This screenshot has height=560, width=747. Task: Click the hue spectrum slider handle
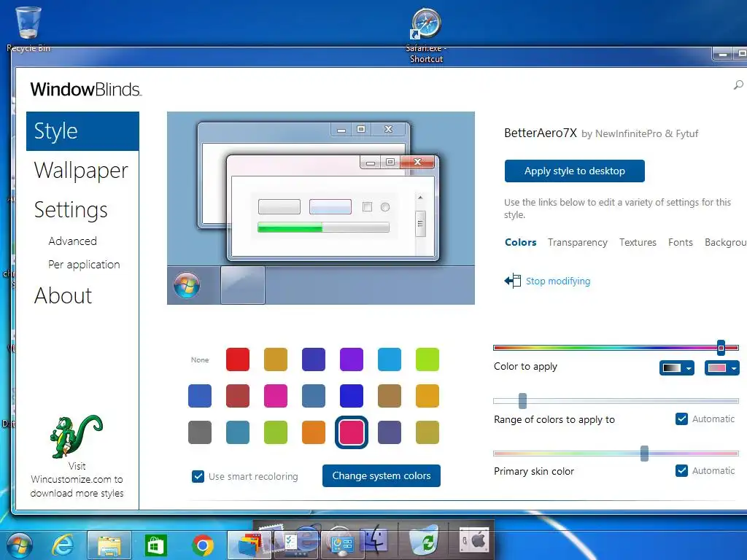[x=721, y=348]
